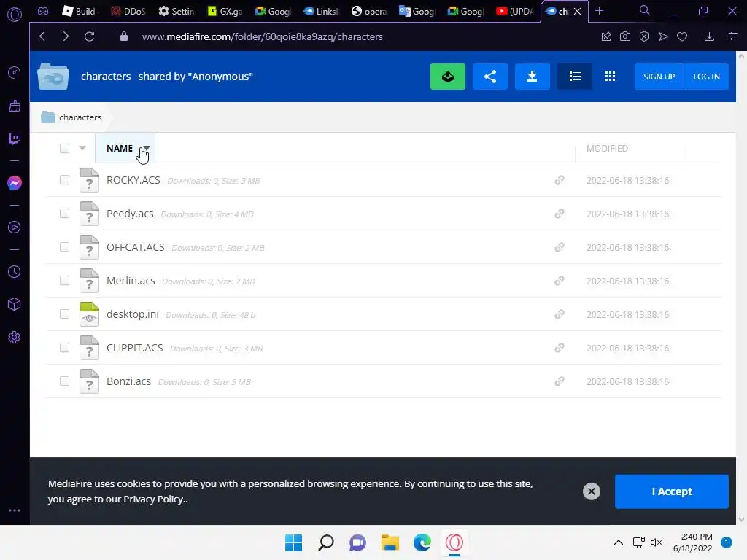
Task: Take a snapshot with camera icon
Action: 625,36
